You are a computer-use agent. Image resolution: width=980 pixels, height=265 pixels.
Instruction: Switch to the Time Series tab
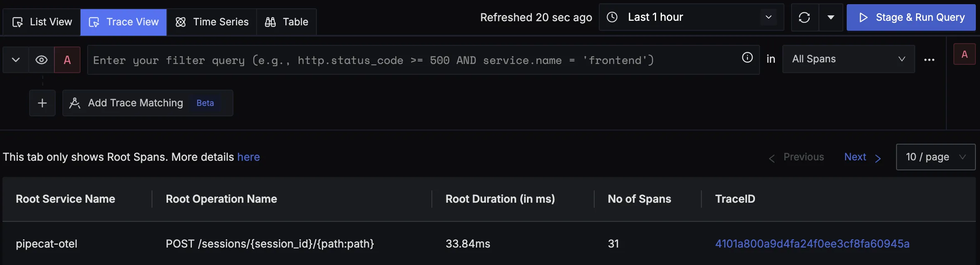[212, 22]
